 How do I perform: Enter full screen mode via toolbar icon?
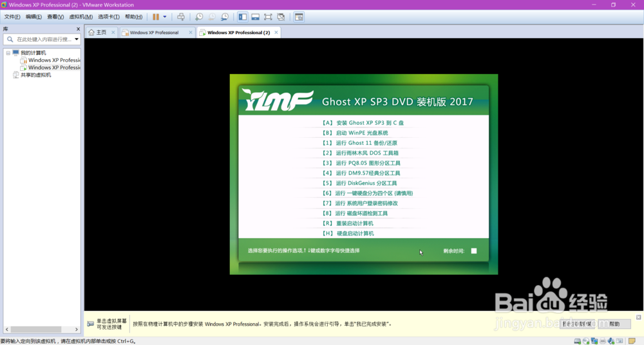pos(268,17)
